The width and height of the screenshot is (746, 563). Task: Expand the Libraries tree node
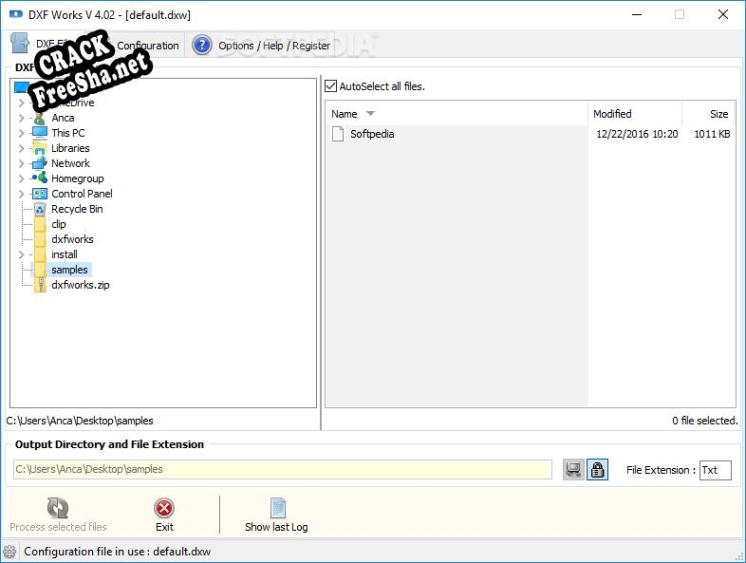21,148
